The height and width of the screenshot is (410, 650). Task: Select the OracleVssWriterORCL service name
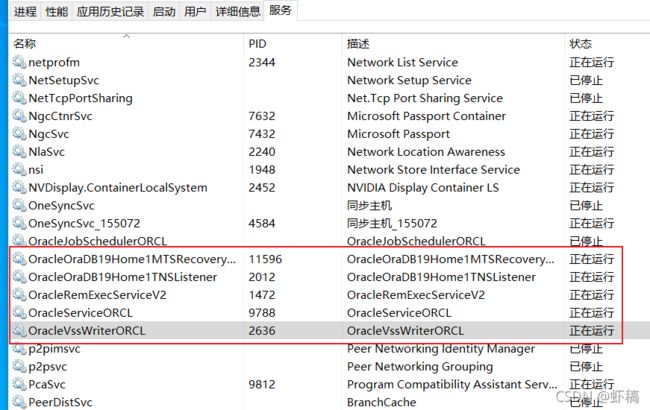[87, 330]
